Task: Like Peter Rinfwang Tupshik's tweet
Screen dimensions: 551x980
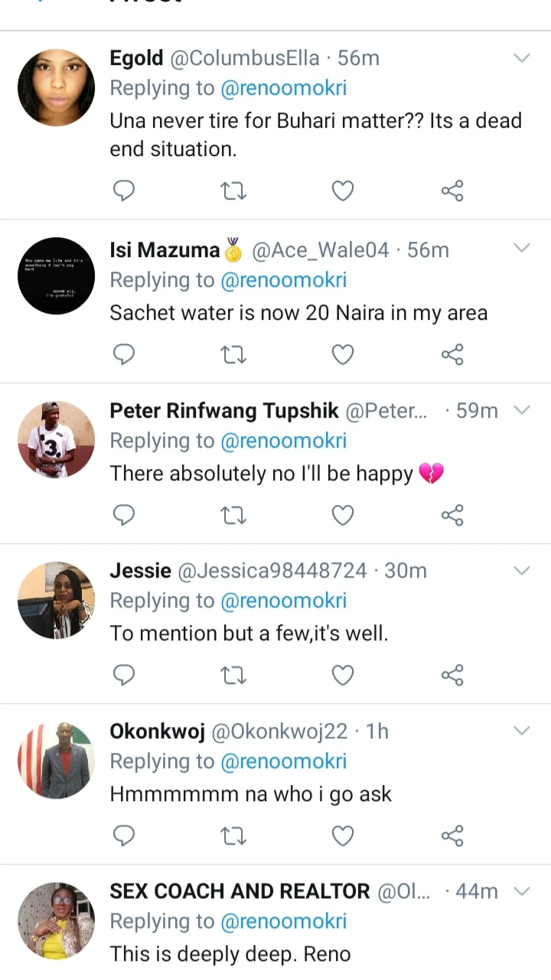Action: tap(342, 515)
